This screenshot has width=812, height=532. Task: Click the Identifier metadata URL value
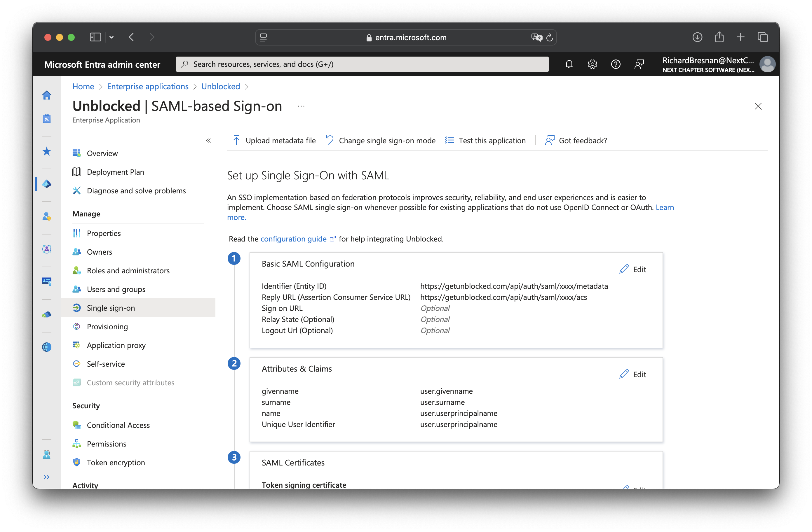tap(514, 286)
